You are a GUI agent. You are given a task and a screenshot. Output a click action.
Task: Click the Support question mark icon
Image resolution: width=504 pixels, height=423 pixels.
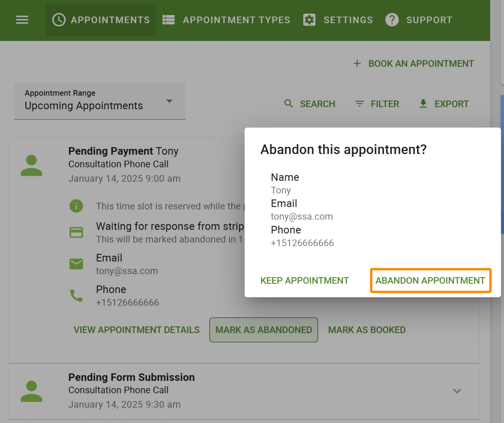coord(392,20)
